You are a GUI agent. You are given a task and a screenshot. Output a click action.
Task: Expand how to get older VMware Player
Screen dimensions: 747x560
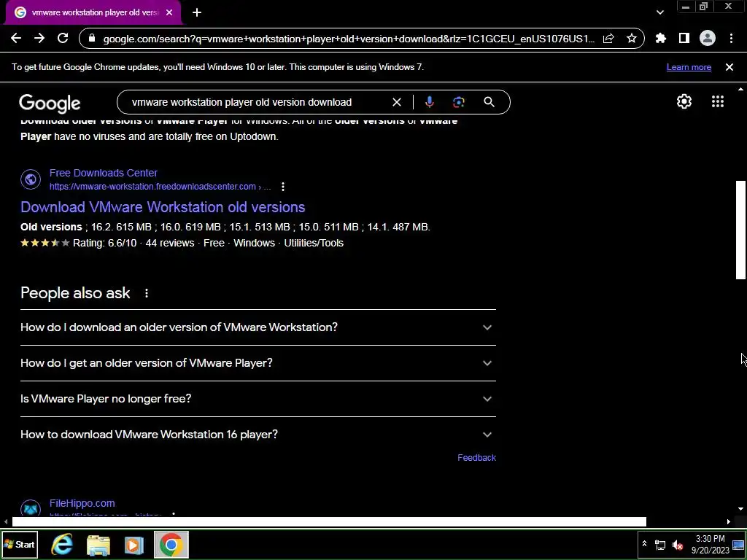(x=258, y=363)
